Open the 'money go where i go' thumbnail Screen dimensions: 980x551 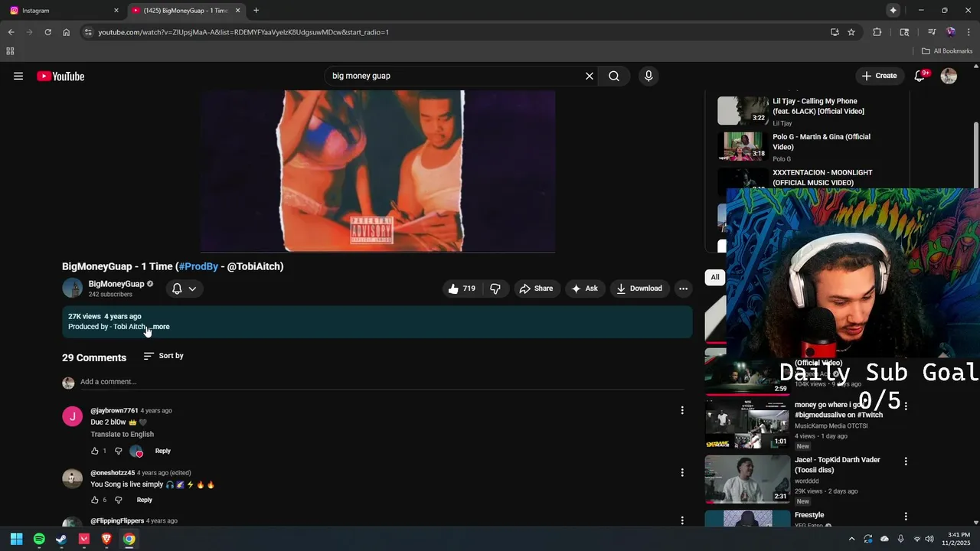[x=747, y=425]
